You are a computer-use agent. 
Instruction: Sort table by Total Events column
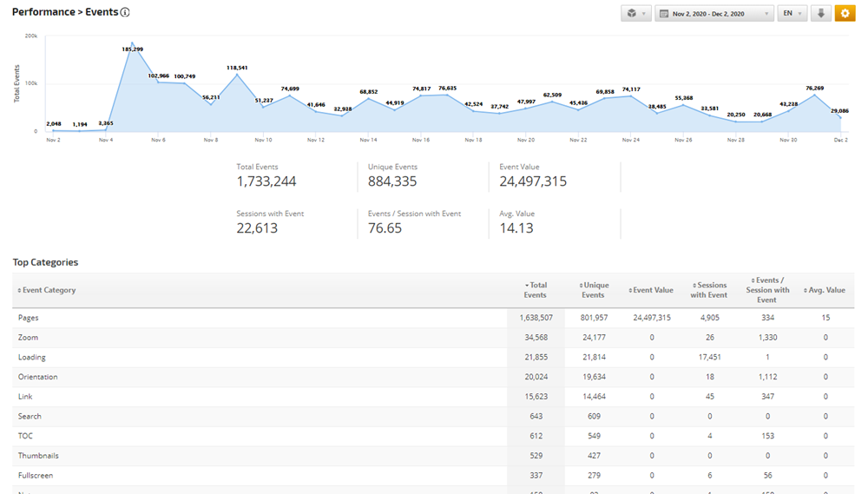[536, 290]
